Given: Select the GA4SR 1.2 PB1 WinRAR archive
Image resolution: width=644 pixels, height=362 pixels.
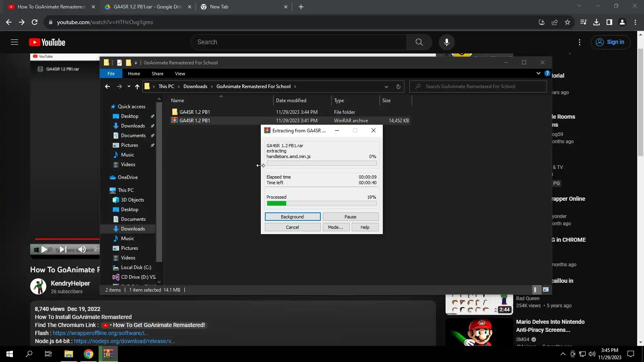Looking at the screenshot, I should [x=290, y=121].
